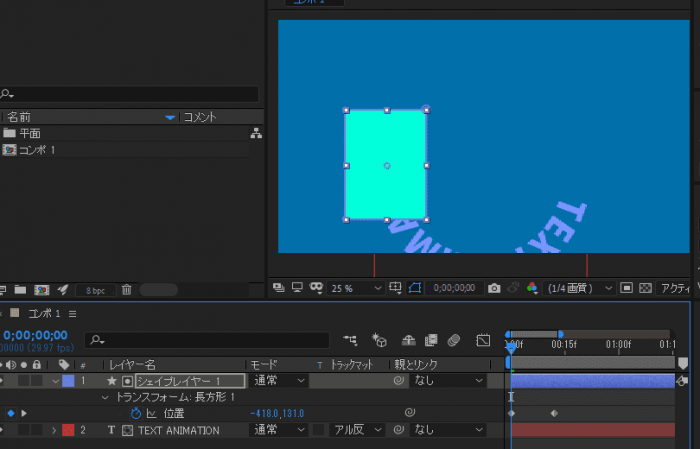Create a new composition from Project panel
The height and width of the screenshot is (449, 700).
point(42,290)
